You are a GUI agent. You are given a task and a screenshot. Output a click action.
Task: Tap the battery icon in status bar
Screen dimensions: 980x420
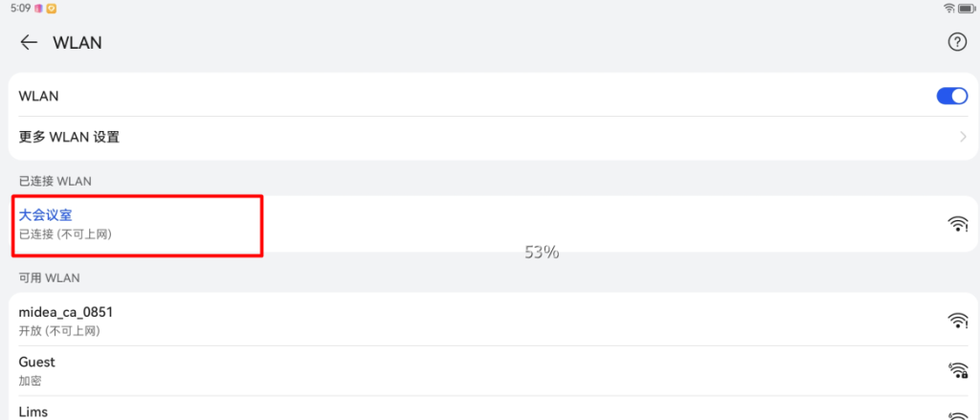point(967,8)
